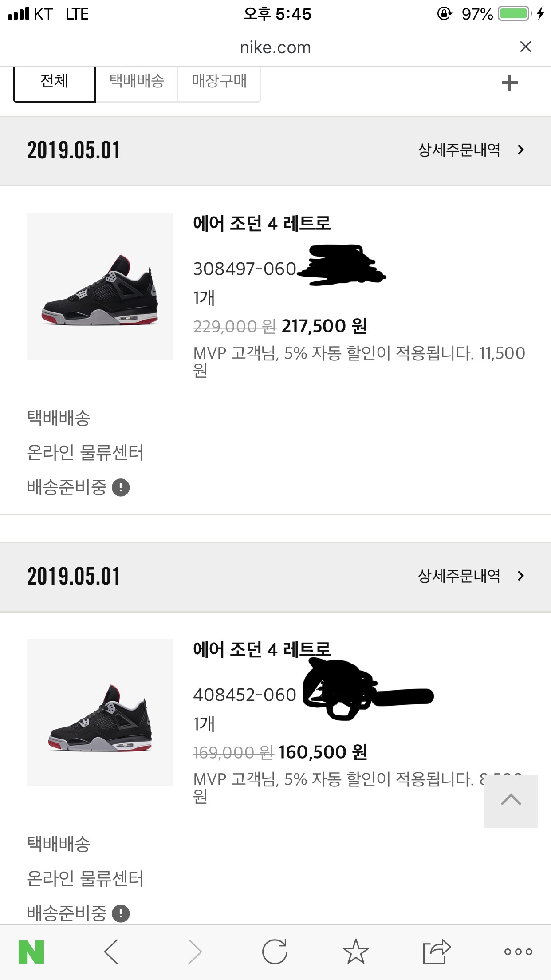Open the share icon in bottom toolbar
The width and height of the screenshot is (551, 980).
437,952
